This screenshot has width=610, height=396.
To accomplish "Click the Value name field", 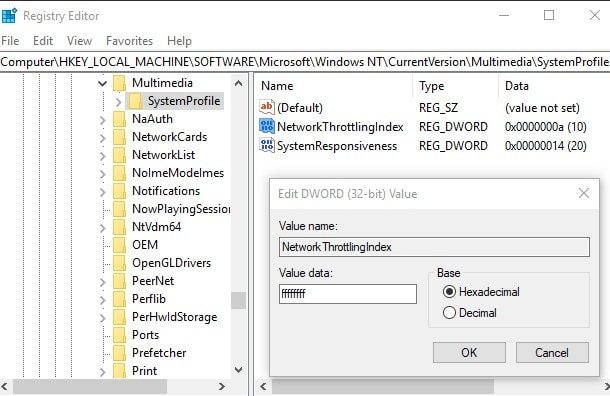I will point(434,247).
